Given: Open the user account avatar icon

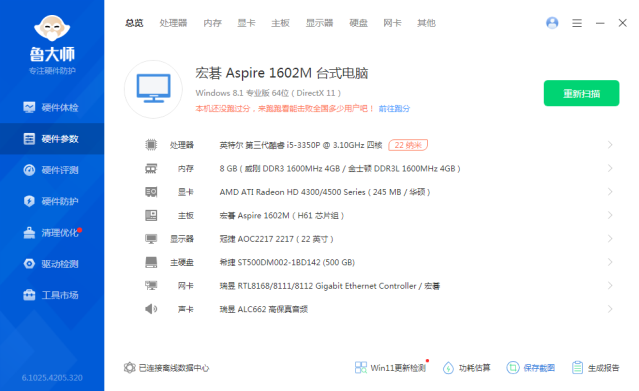Looking at the screenshot, I should pyautogui.click(x=552, y=23).
